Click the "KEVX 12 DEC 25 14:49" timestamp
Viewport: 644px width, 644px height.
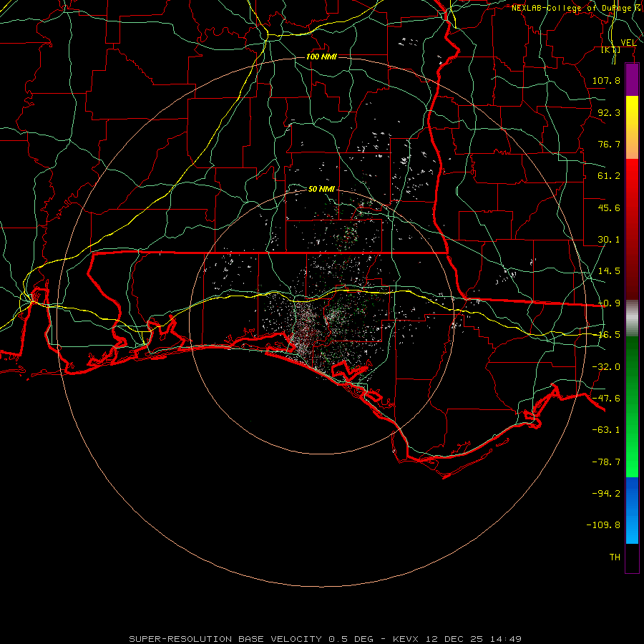(x=457, y=639)
